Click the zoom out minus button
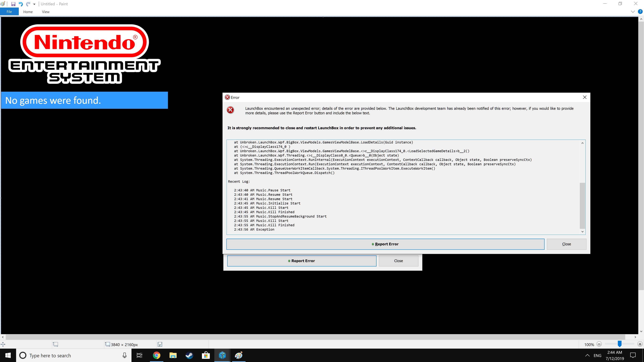Screen dimensions: 644x362 [x=599, y=344]
